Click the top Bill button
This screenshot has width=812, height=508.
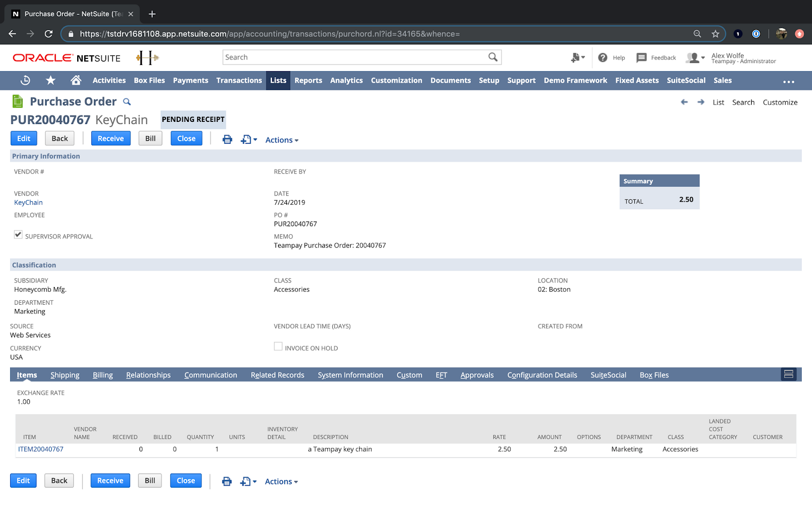pos(151,138)
